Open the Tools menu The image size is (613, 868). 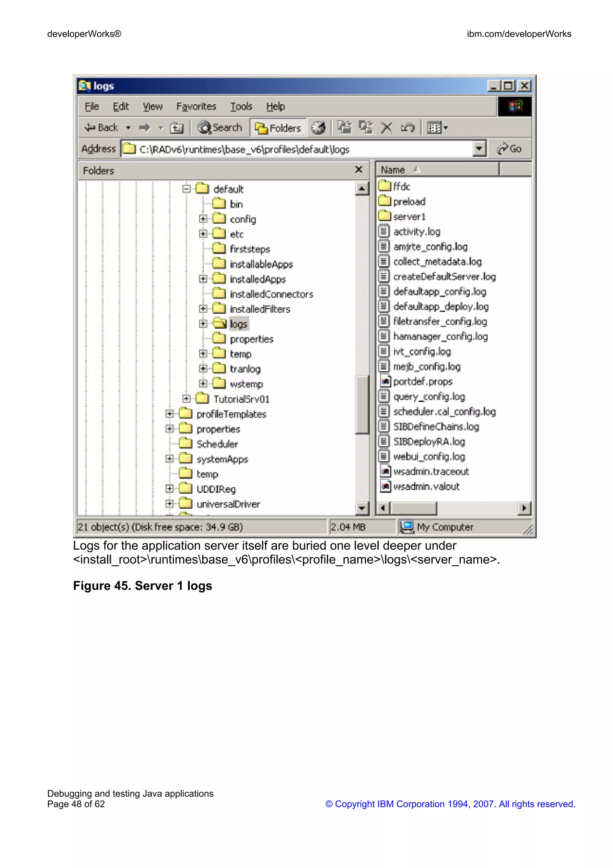point(241,107)
